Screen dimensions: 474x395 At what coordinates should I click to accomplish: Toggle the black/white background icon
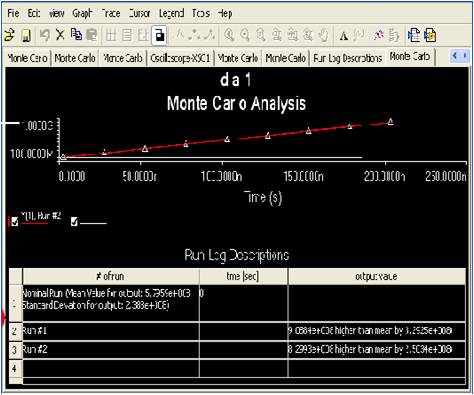point(159,35)
